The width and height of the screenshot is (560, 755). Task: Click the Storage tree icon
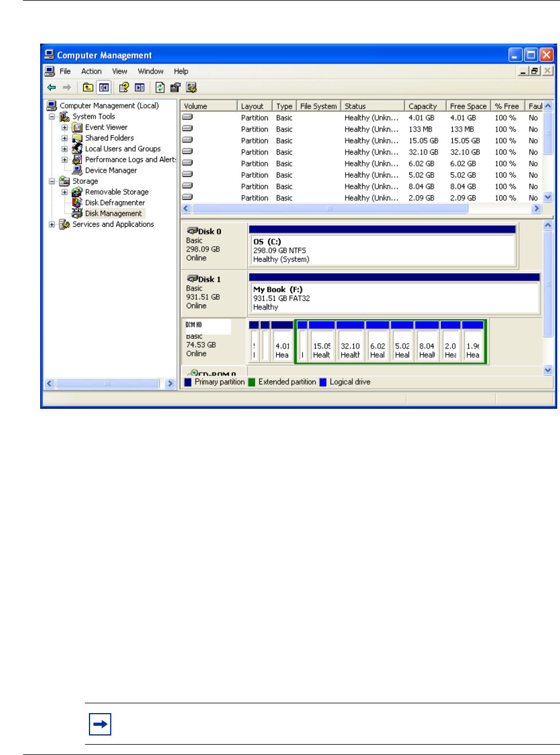tap(64, 181)
